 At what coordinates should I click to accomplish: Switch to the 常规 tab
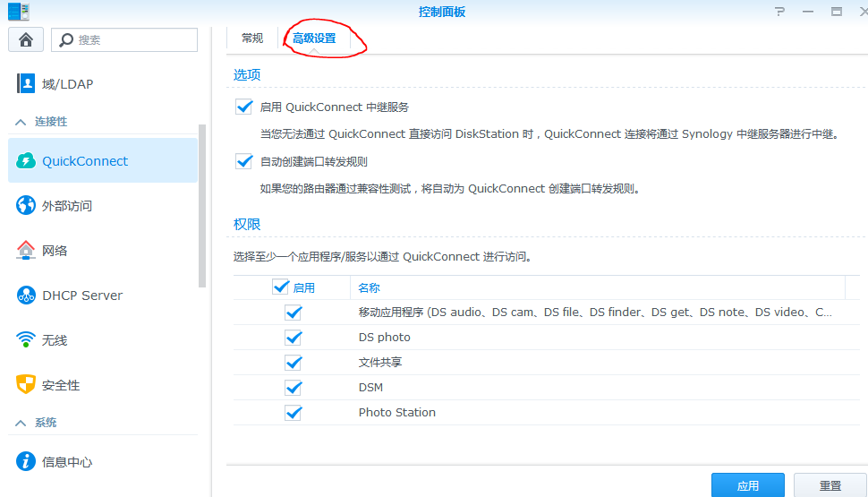(251, 39)
